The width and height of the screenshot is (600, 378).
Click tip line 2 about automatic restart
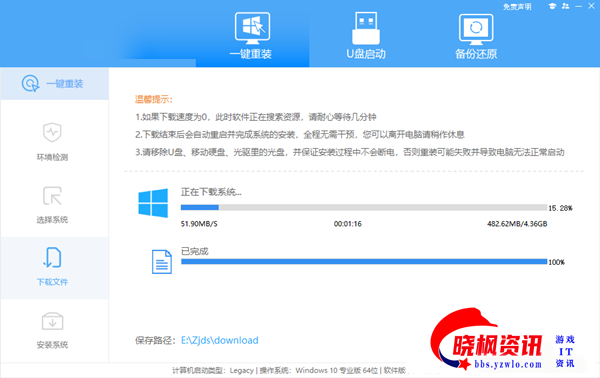click(x=300, y=135)
